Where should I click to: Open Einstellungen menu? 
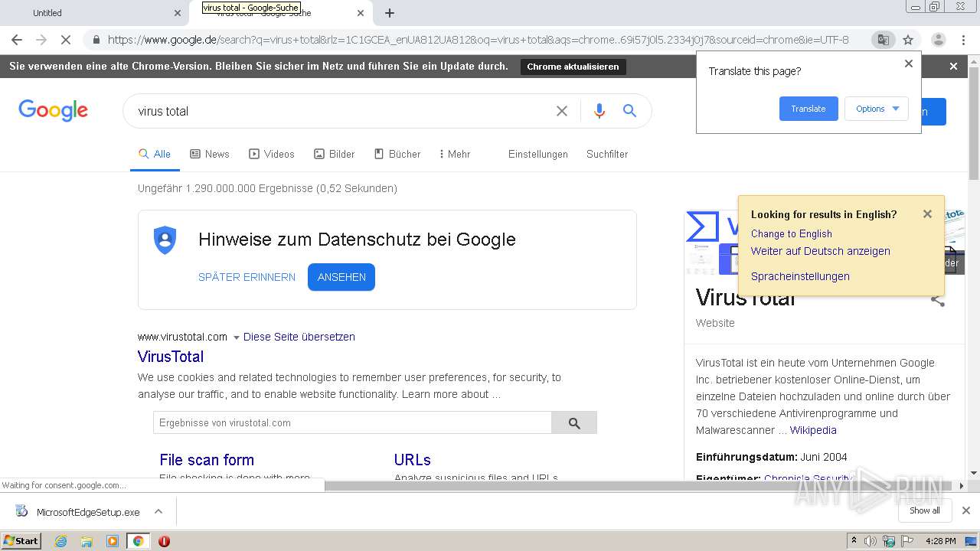(538, 154)
